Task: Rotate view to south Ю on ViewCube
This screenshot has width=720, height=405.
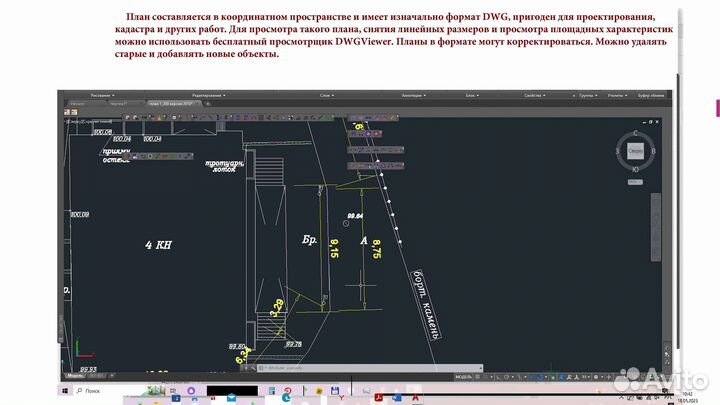Action: pos(636,169)
